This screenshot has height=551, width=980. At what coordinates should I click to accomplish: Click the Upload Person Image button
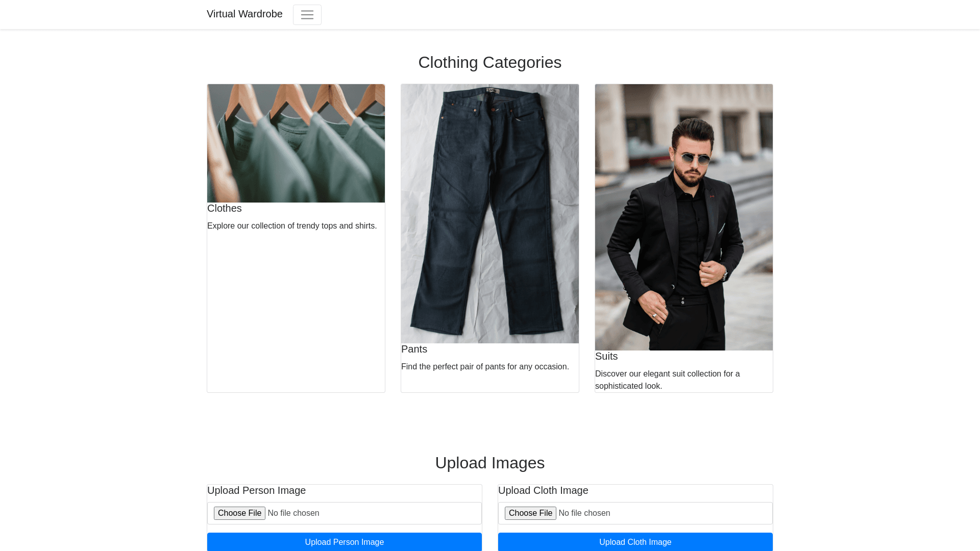click(345, 542)
